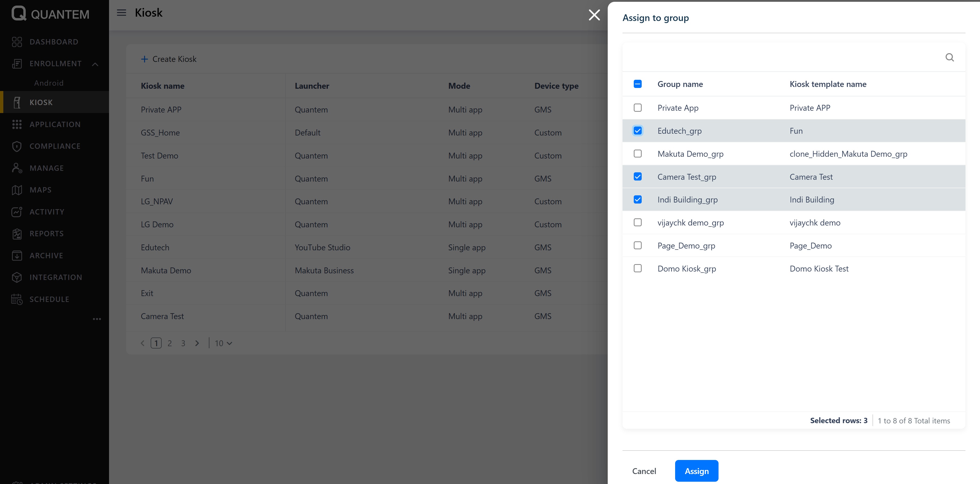Click the Reports clipboard icon
The height and width of the screenshot is (484, 980).
pyautogui.click(x=17, y=234)
